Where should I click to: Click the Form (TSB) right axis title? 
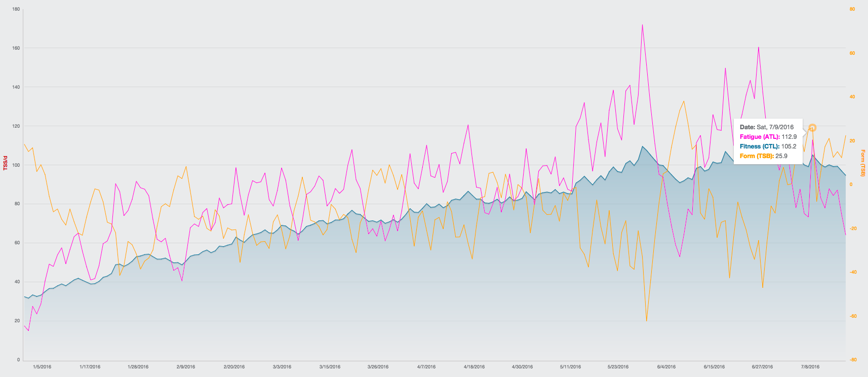863,163
